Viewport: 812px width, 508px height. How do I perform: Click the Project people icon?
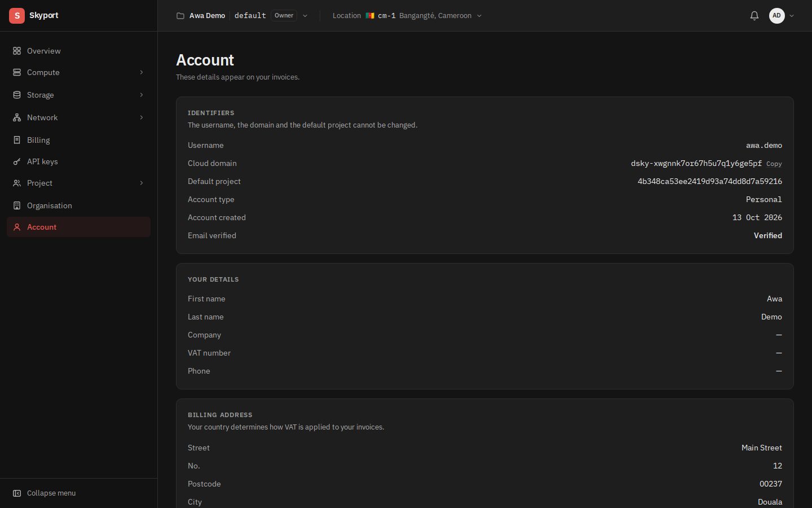(x=17, y=183)
